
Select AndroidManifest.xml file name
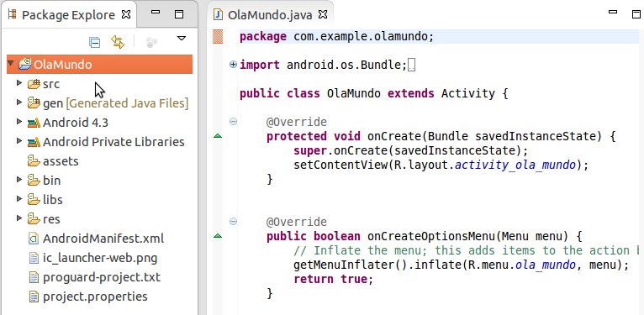103,239
